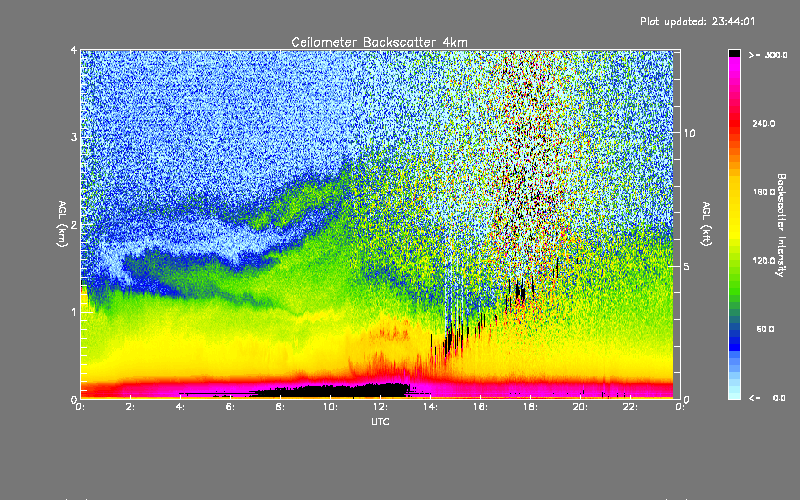Click the "180.0" colorbar value
Viewport: 800px width, 500px height.
pyautogui.click(x=764, y=192)
